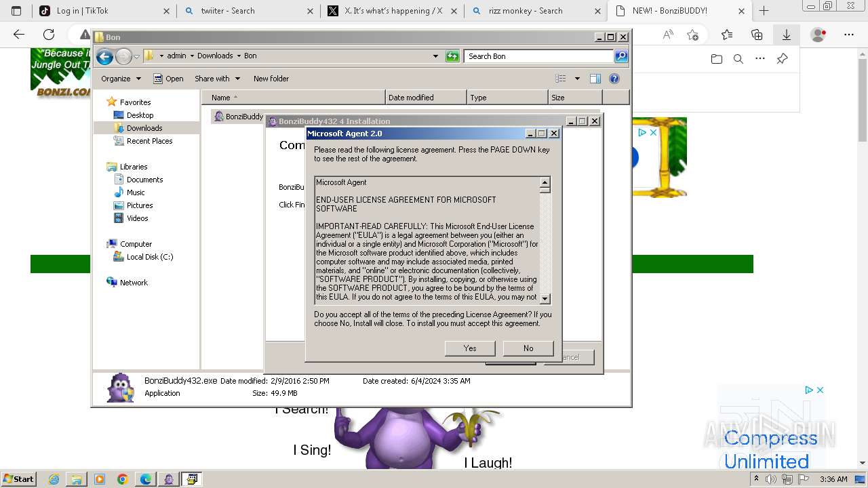Accept the license by clicking Yes
The height and width of the screenshot is (488, 868).
[x=470, y=348]
